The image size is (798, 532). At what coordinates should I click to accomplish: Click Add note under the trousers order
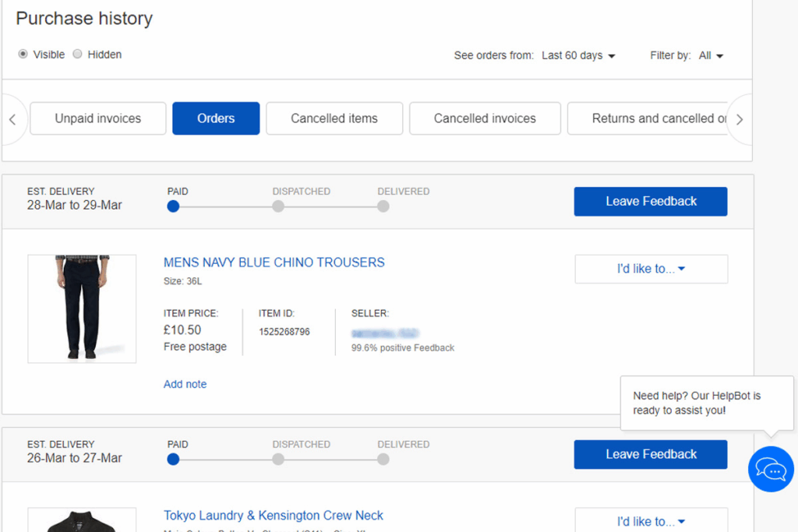pos(185,384)
